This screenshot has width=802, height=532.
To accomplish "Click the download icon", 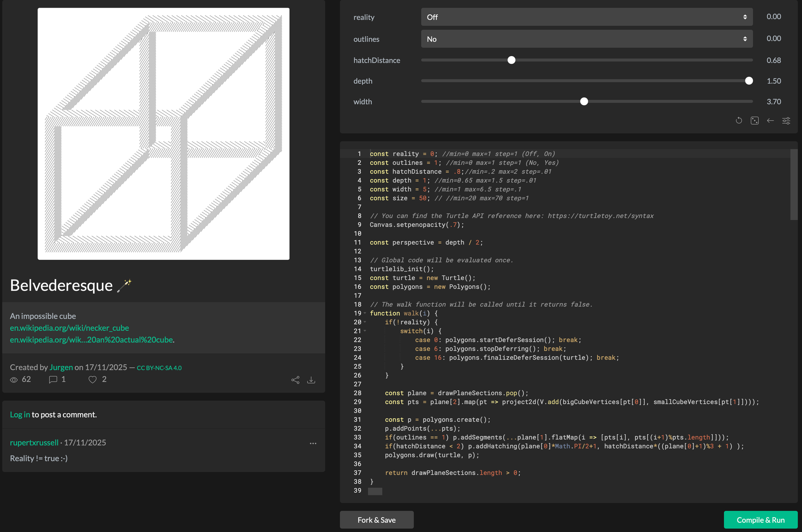I will pos(311,380).
